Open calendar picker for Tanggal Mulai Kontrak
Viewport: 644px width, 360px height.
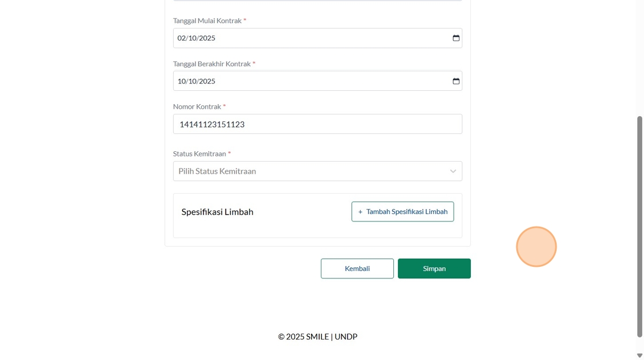pyautogui.click(x=456, y=38)
